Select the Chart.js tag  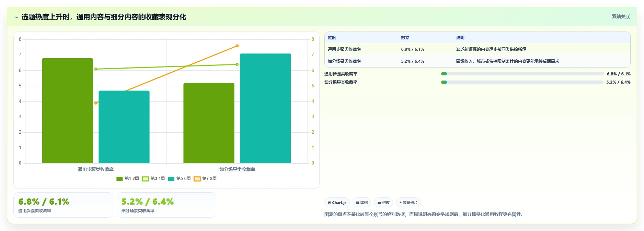(x=337, y=203)
